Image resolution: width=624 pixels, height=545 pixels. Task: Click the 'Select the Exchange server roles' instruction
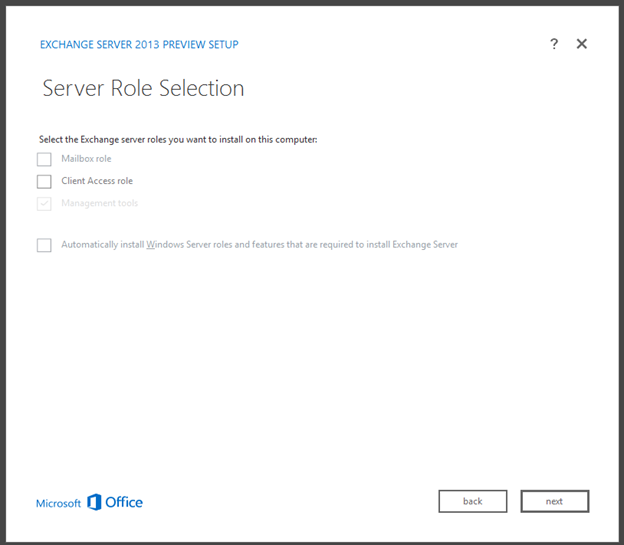point(178,140)
